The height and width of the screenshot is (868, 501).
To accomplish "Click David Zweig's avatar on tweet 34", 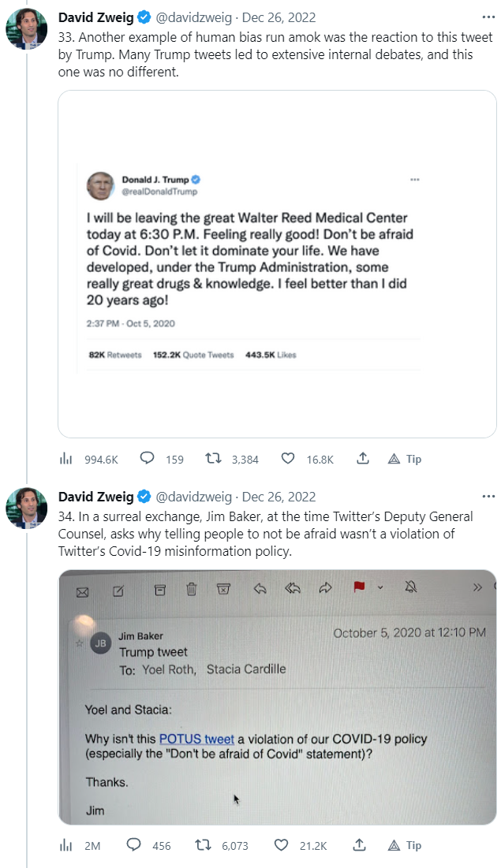I will 26,508.
